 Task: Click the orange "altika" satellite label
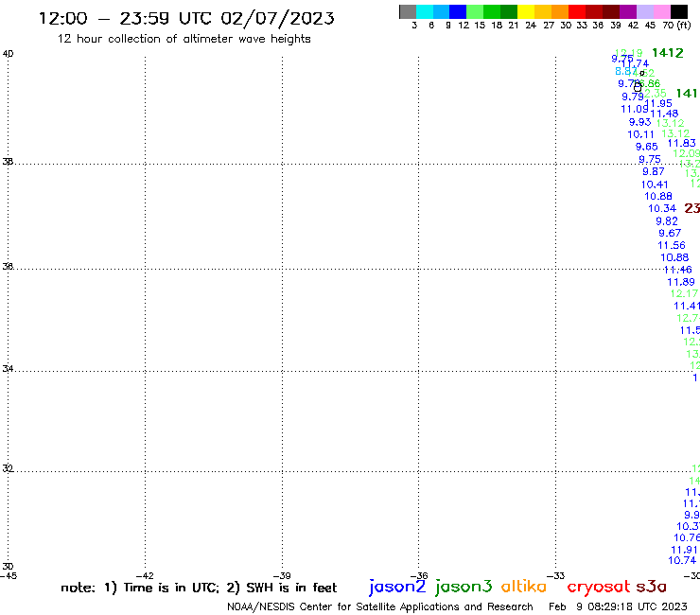click(524, 587)
